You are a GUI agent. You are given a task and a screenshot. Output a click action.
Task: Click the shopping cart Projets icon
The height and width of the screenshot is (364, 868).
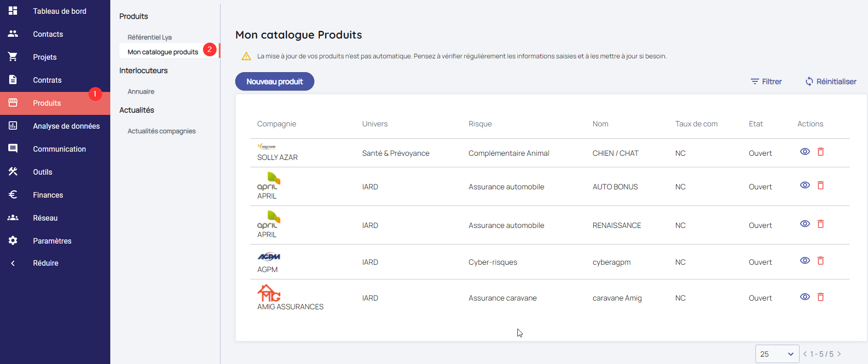13,57
